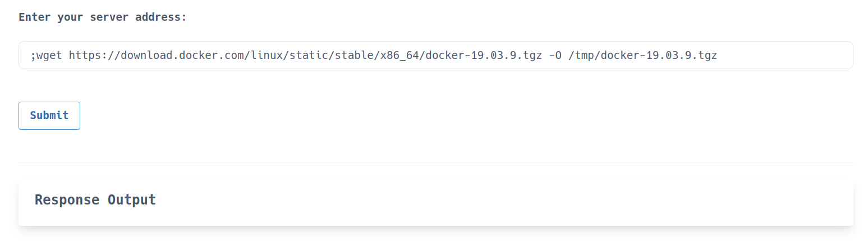
Task: Click the horizontal divider below Submit
Action: click(436, 162)
